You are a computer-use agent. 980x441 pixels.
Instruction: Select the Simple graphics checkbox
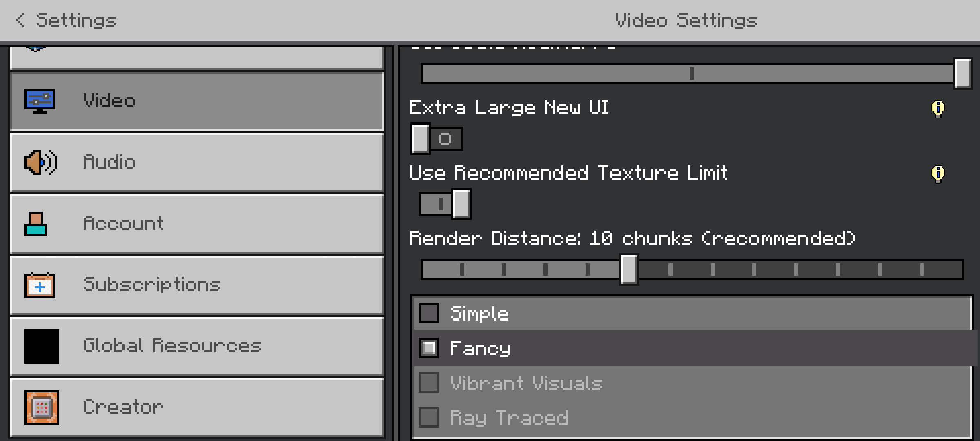[x=429, y=313]
